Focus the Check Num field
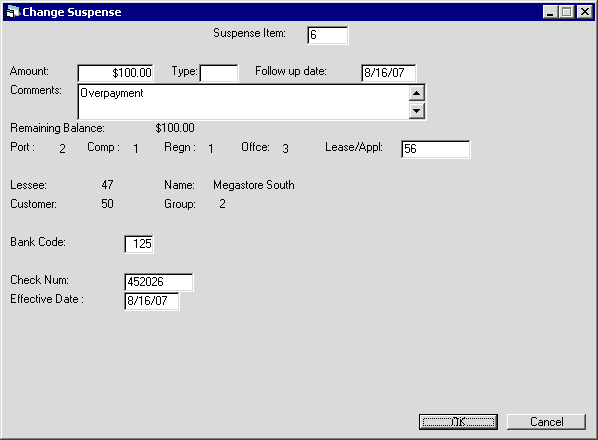The height and width of the screenshot is (440, 598). [x=159, y=282]
